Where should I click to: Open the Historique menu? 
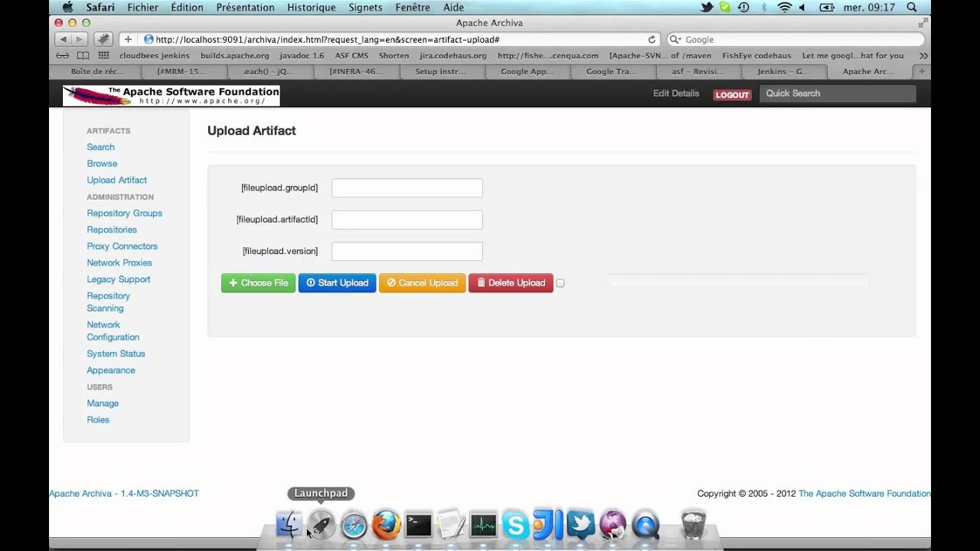(311, 7)
